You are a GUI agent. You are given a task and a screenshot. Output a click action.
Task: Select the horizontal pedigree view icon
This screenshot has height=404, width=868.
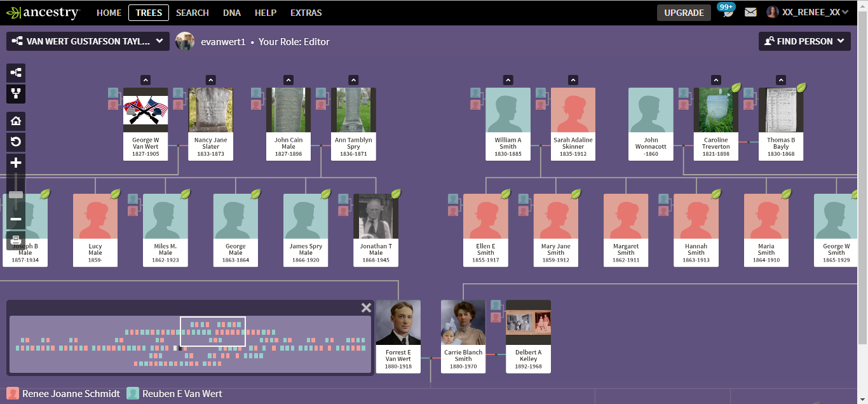tap(15, 73)
